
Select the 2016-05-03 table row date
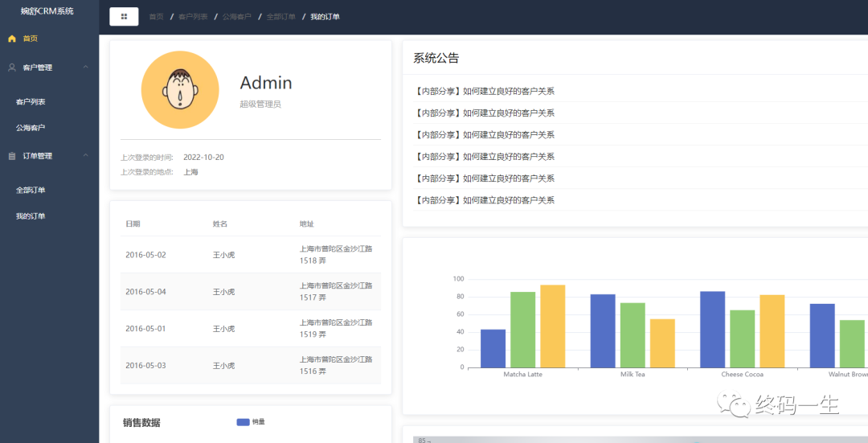(x=145, y=366)
